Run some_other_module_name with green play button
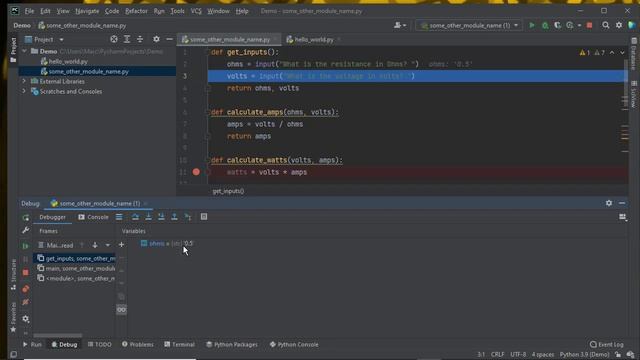Image resolution: width=640 pixels, height=360 pixels. pos(532,25)
